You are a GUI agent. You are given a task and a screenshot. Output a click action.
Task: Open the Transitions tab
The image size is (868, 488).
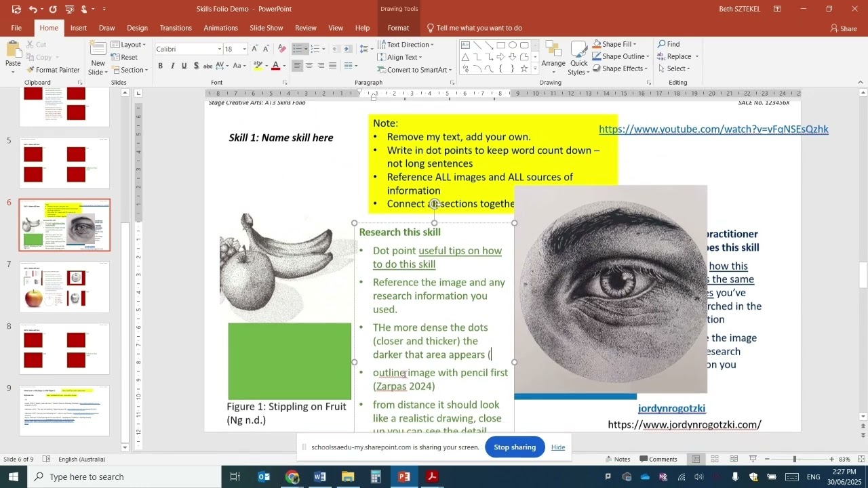[176, 28]
